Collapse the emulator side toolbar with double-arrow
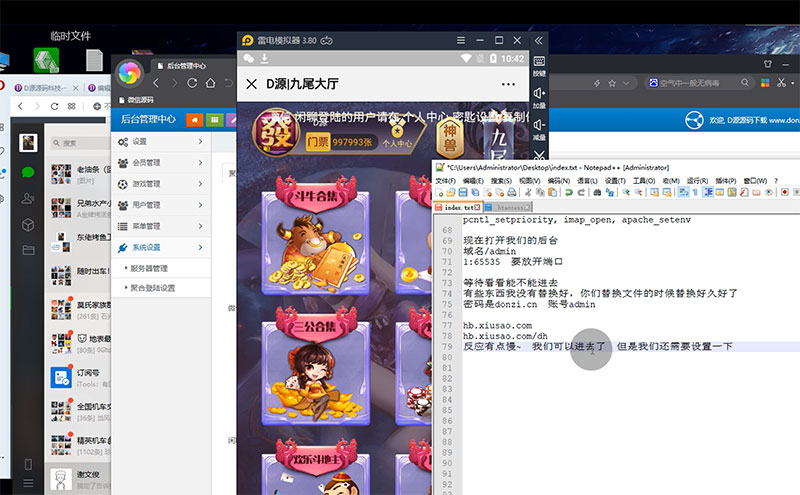800x495 pixels. click(539, 40)
